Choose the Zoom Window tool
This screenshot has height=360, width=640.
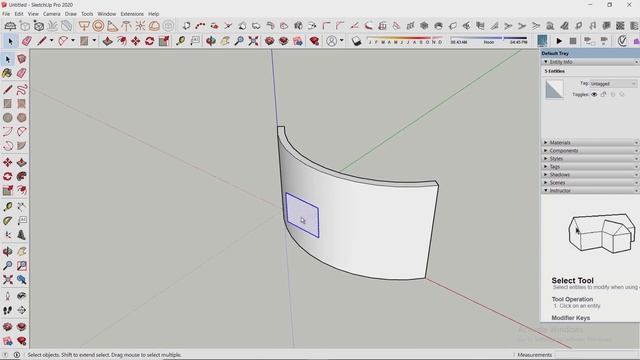click(x=22, y=266)
